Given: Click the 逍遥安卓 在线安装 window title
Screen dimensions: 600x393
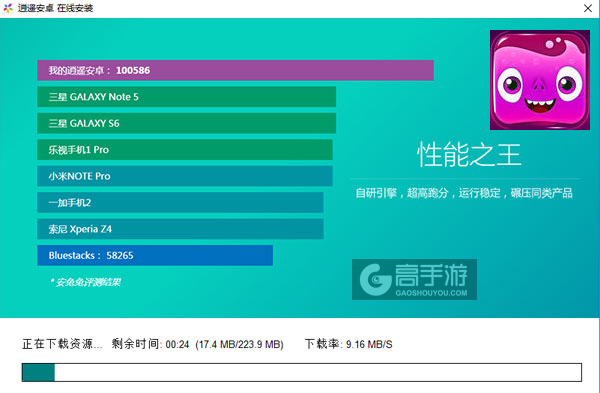Looking at the screenshot, I should pos(55,8).
